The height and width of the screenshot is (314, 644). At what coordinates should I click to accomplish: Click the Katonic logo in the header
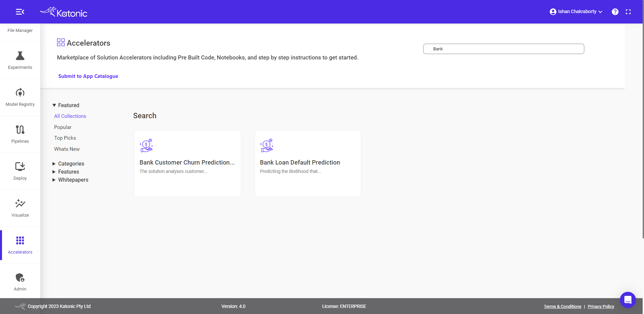[x=64, y=12]
